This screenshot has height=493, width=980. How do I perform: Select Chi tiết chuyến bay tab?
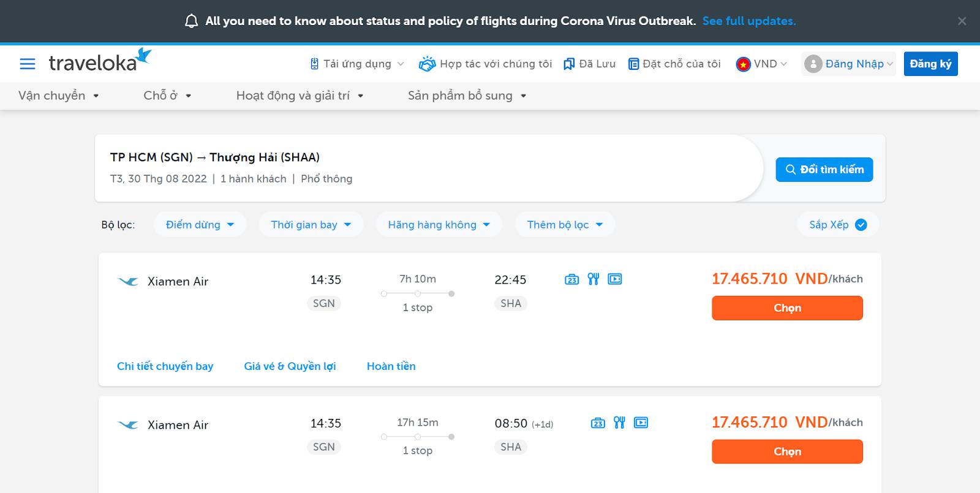[x=165, y=366]
